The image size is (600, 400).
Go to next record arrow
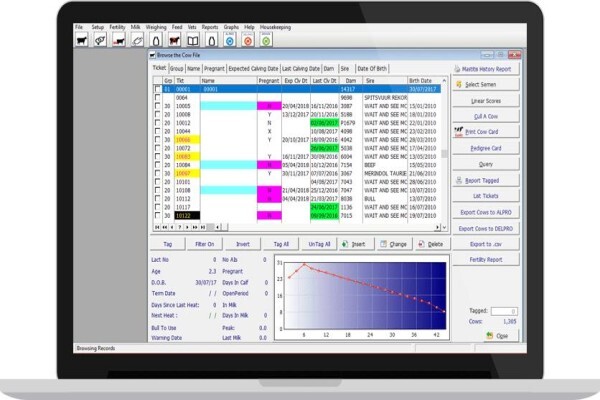[x=188, y=227]
